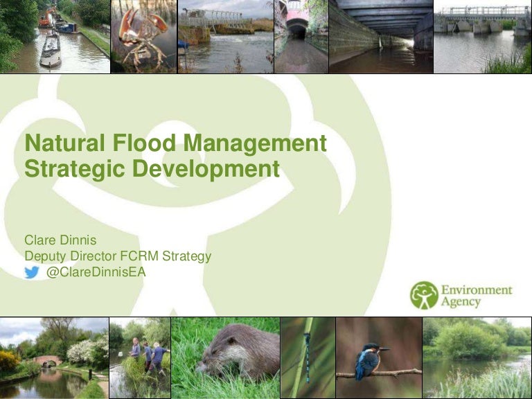The width and height of the screenshot is (532, 399).
Task: Click the title 'Natural Flood Management'
Action: 175,143
